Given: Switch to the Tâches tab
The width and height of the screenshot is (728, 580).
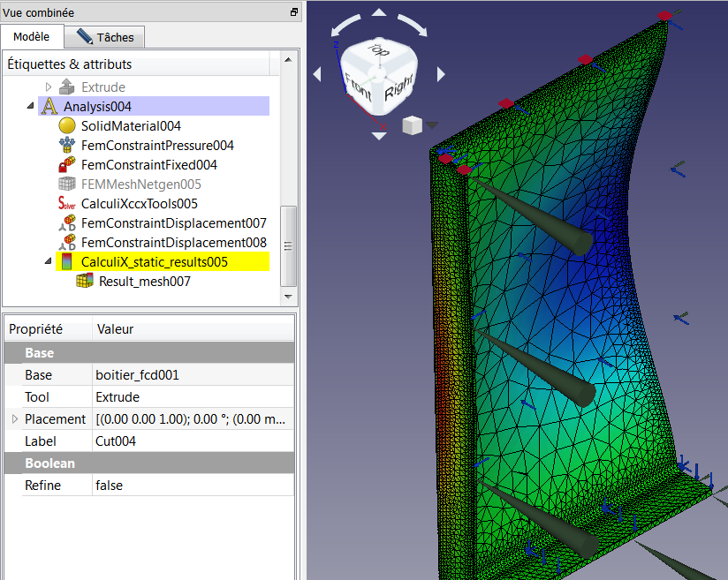Looking at the screenshot, I should tap(106, 37).
